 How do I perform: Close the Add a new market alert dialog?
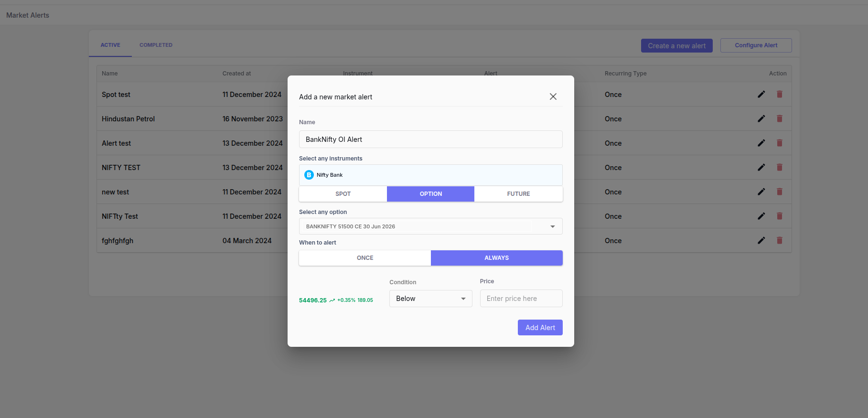(553, 96)
